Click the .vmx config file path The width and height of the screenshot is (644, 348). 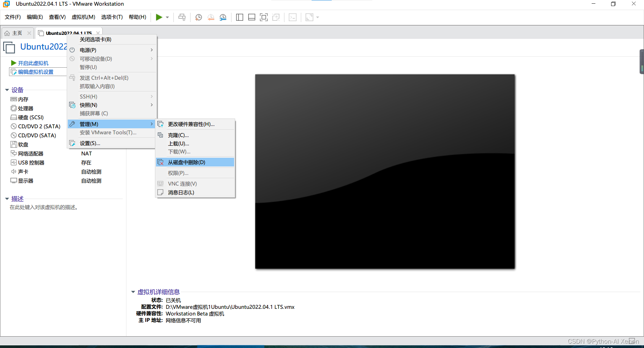point(230,307)
